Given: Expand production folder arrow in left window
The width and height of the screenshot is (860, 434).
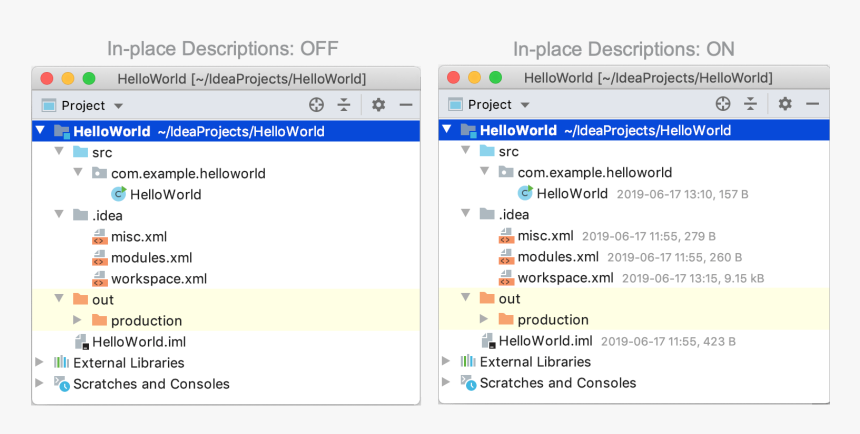Looking at the screenshot, I should tap(77, 320).
